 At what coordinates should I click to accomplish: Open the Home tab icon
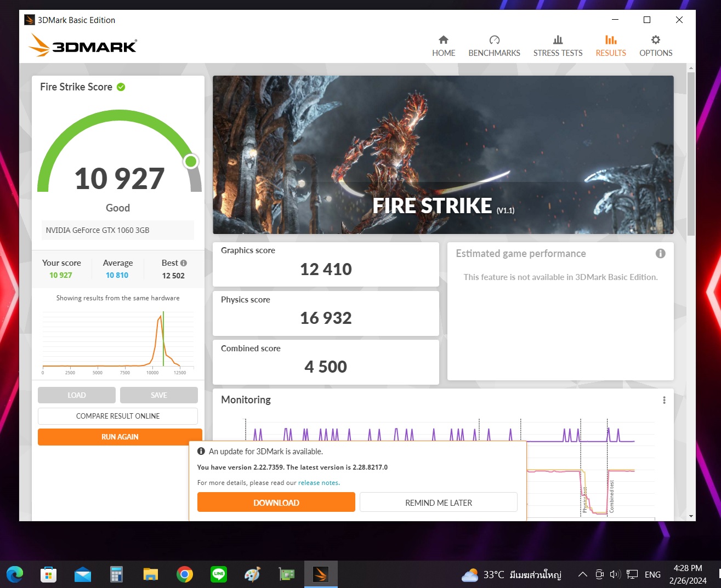443,40
